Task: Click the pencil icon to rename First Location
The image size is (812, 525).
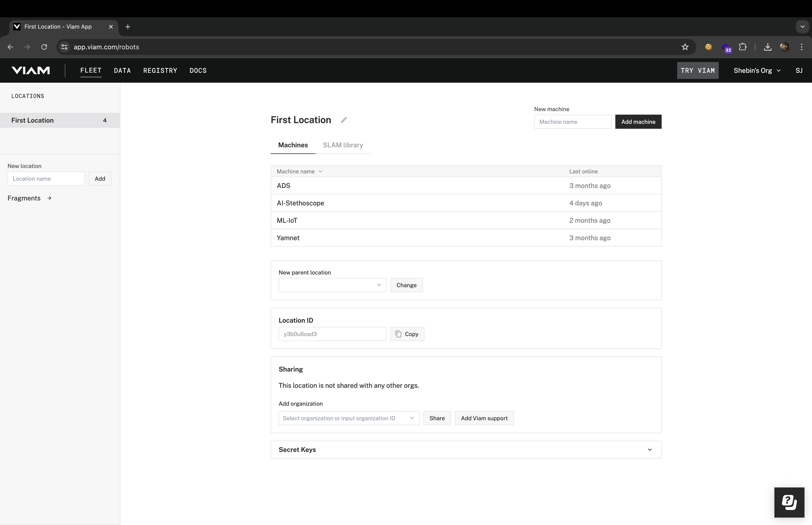Action: 344,120
